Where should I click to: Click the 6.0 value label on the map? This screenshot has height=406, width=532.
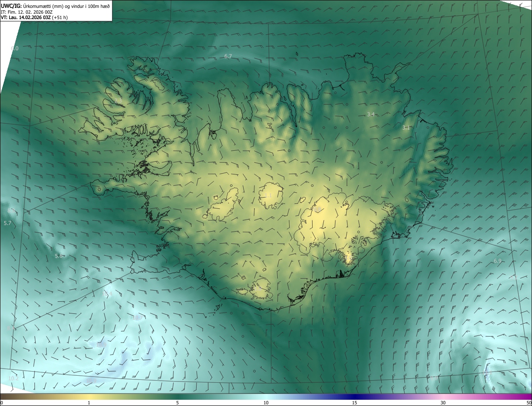pos(15,49)
